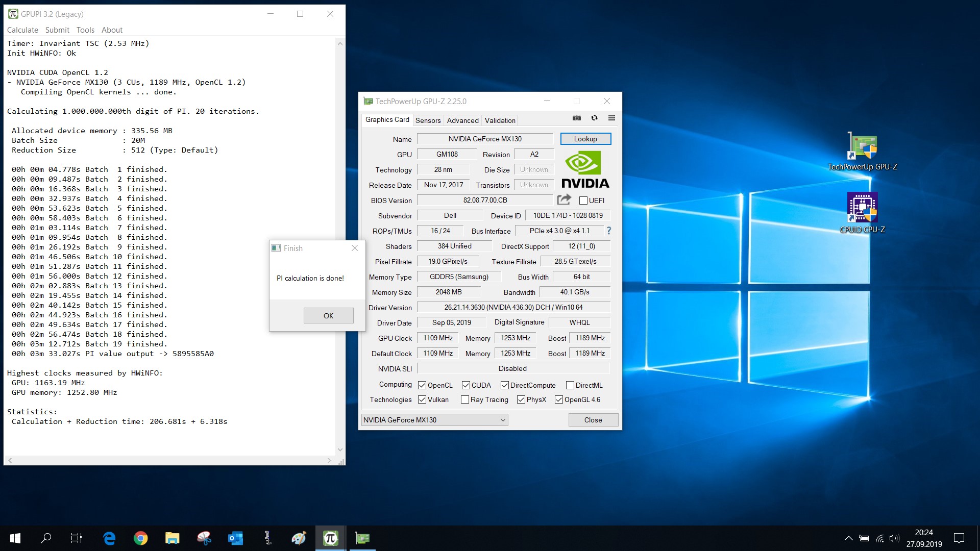Click the GPUPI horizontal scroll right arrow
980x551 pixels.
(x=329, y=460)
